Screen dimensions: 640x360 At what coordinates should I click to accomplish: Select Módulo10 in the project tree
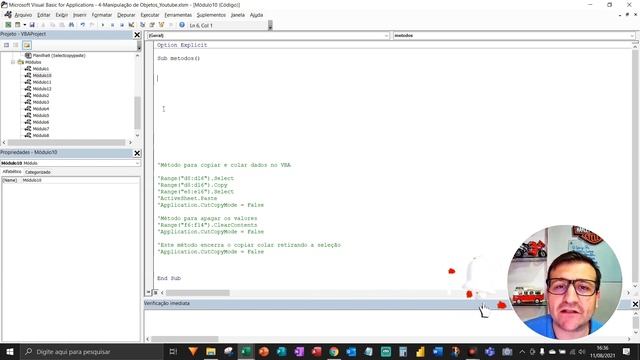coord(42,76)
